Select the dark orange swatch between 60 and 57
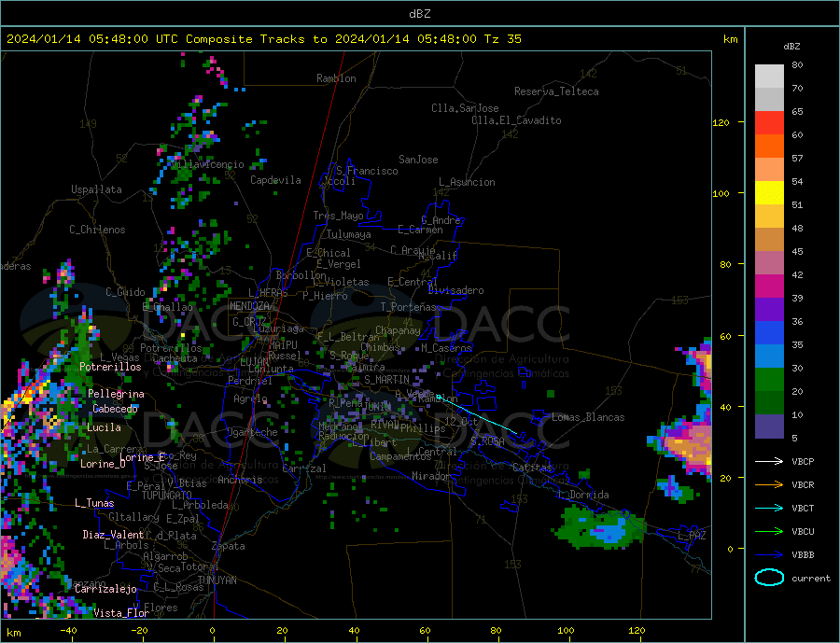Viewport: 840px width, 643px height. coord(769,147)
